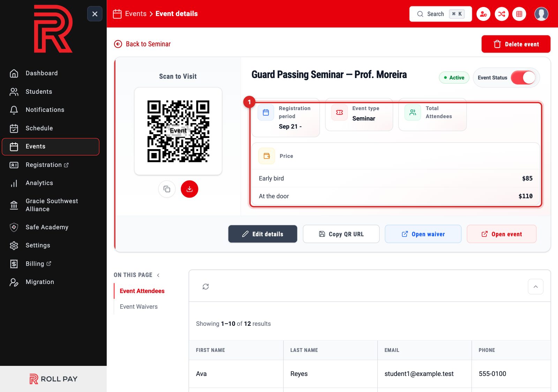Click the calendar icon in the header breadcrumb

click(x=118, y=14)
